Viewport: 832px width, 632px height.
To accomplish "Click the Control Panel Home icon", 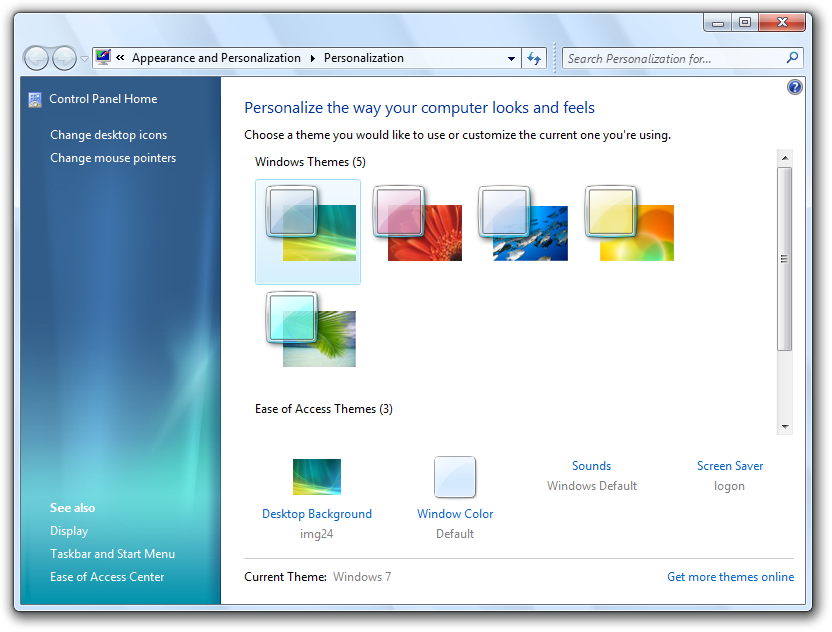I will tap(35, 99).
